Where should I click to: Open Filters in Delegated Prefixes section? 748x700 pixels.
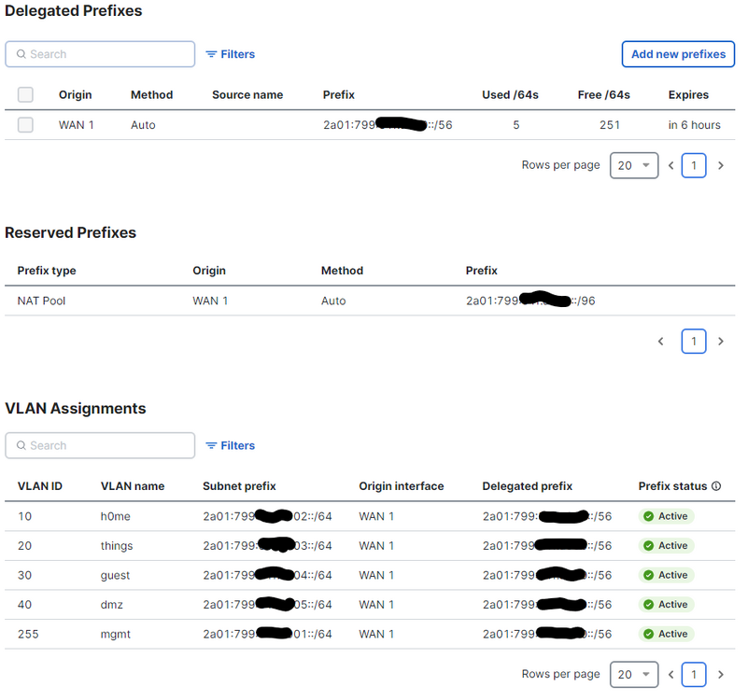[231, 54]
